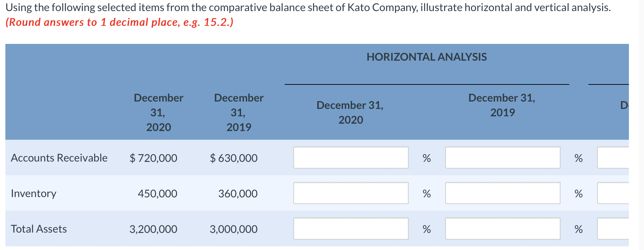This screenshot has width=644, height=250.
Task: Select the $630,000 Accounts Receivable value
Action: (x=234, y=158)
